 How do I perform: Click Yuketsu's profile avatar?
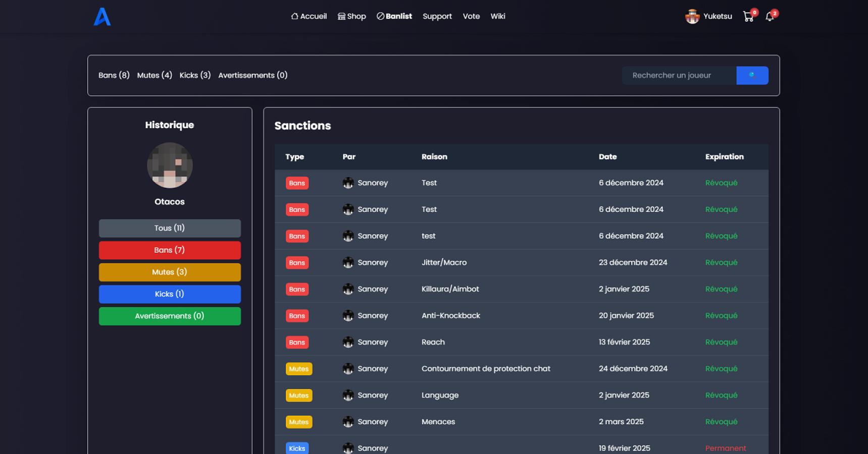pos(692,17)
